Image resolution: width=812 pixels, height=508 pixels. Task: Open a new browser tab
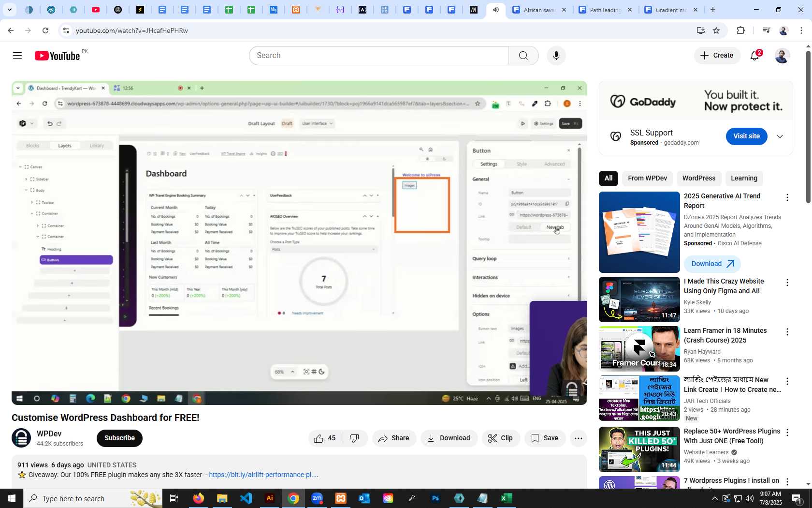coord(712,10)
